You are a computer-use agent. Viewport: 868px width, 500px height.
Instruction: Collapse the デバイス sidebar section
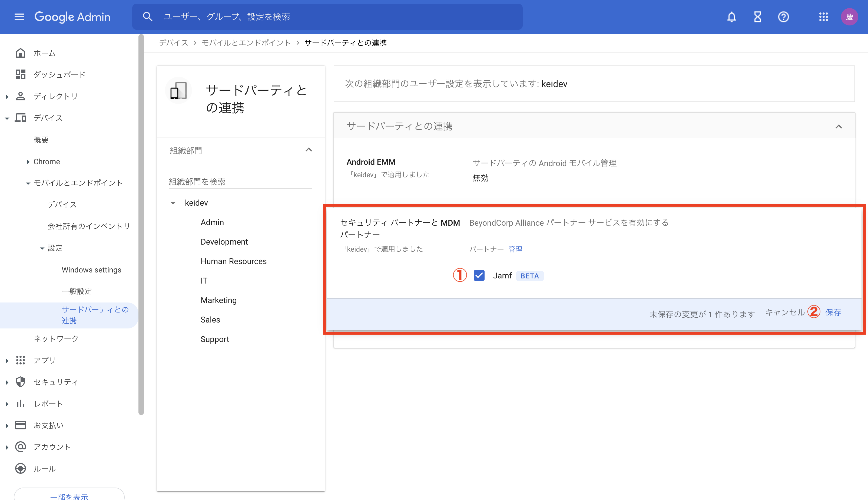(7, 118)
